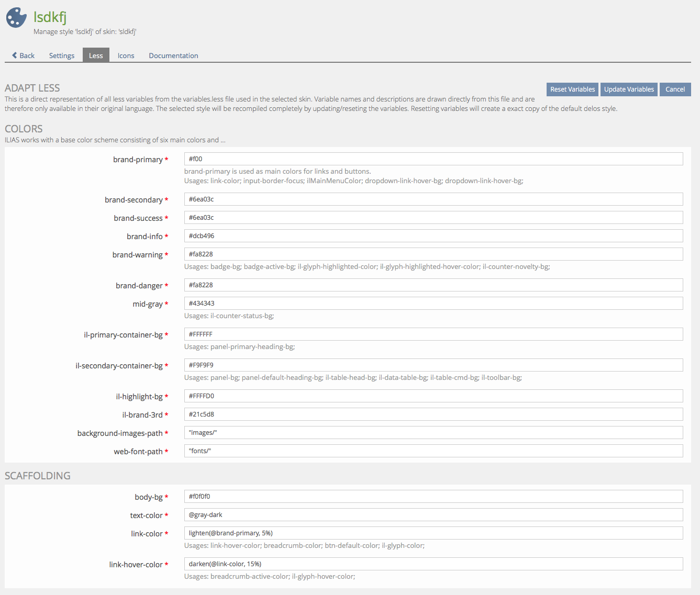This screenshot has width=700, height=595.
Task: Click the background-images-path field
Action: [433, 433]
